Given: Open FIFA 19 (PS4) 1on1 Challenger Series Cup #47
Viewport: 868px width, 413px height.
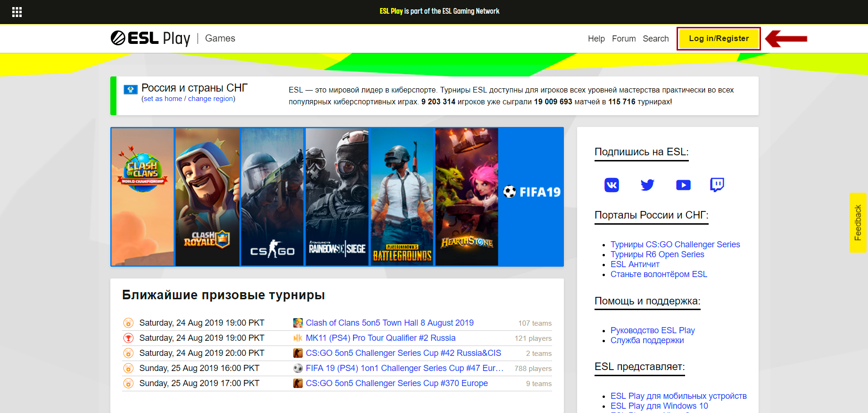Looking at the screenshot, I should click(x=405, y=368).
